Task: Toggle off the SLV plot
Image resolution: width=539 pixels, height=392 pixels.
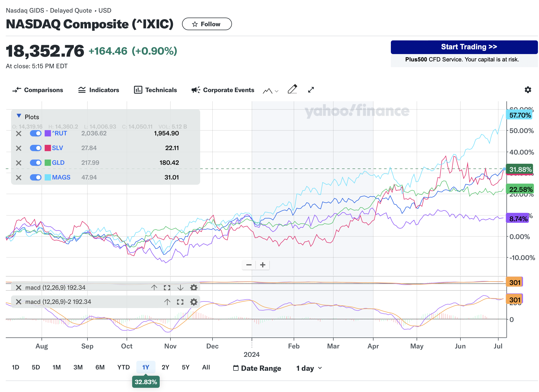Action: point(36,148)
